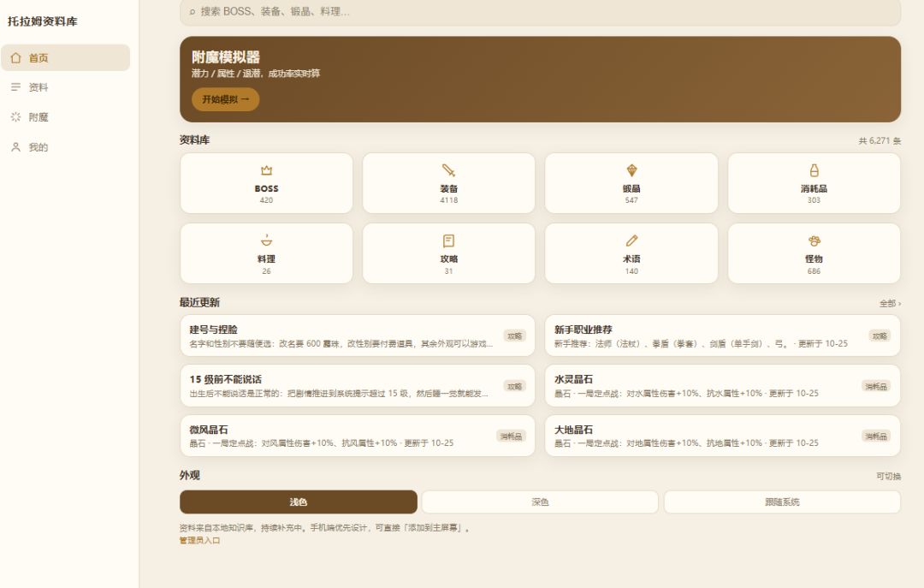Click the BOSS crown icon

266,170
